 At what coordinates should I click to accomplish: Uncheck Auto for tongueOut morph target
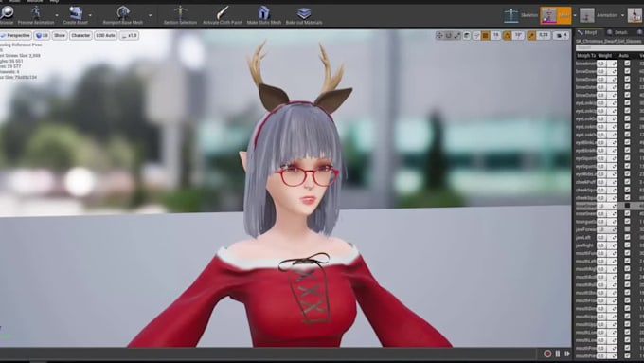[x=627, y=221]
